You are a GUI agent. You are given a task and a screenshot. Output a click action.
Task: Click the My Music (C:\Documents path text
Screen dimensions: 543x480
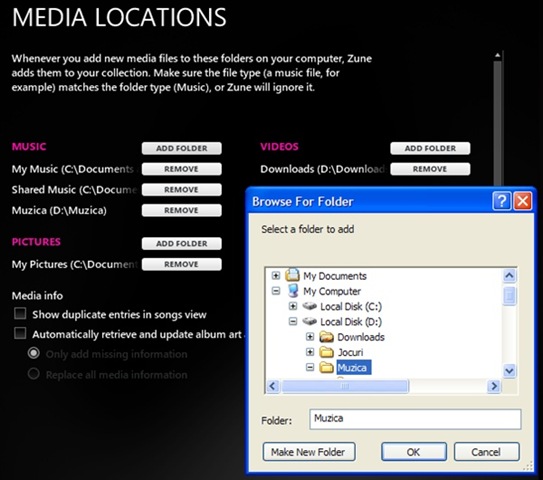(73, 169)
